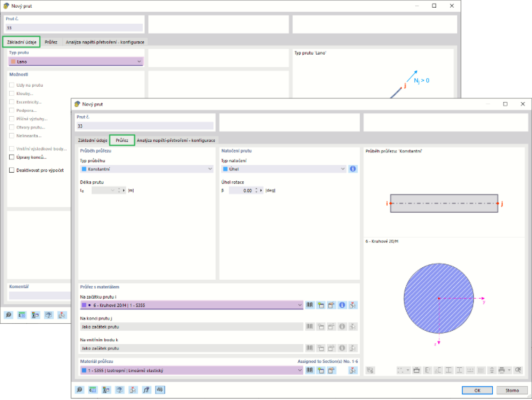
Task: Toggle Excentricity checkbox
Action: [x=11, y=102]
